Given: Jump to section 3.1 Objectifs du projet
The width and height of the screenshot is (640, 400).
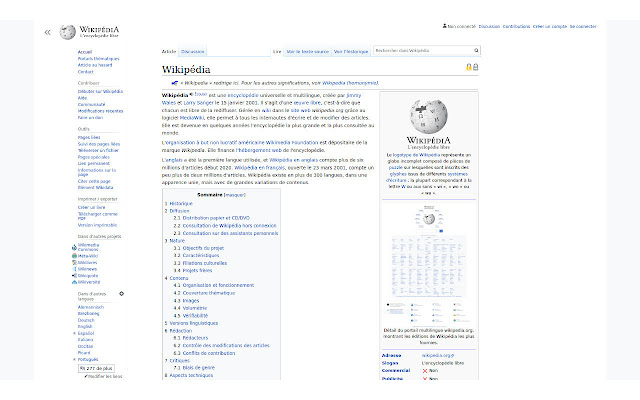Looking at the screenshot, I should 203,248.
